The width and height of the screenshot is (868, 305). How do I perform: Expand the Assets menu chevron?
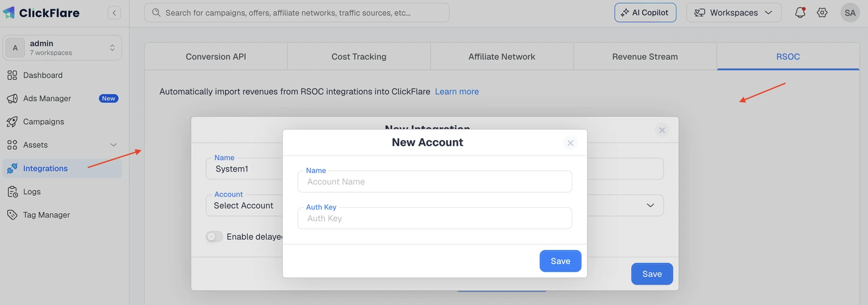pos(113,145)
